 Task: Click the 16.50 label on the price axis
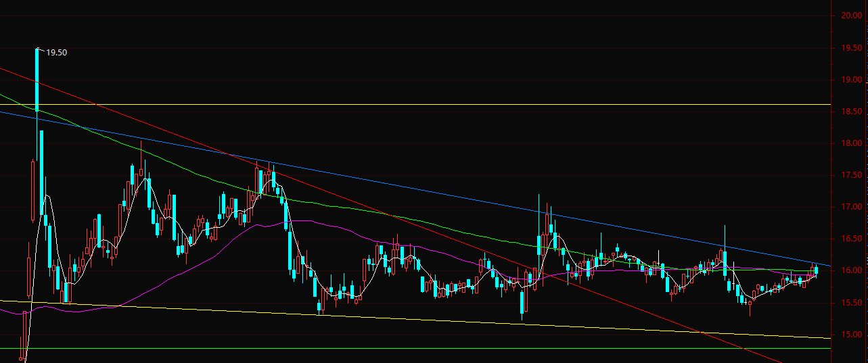[850, 239]
